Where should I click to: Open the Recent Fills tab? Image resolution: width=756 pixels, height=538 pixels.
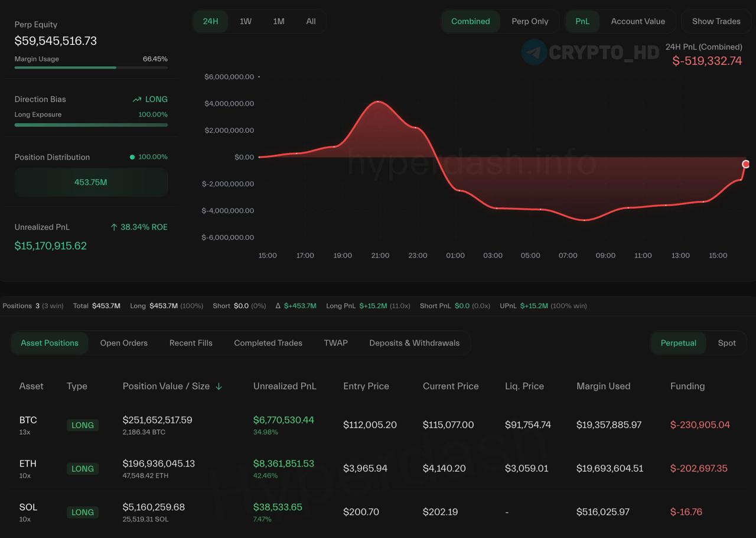click(x=191, y=343)
